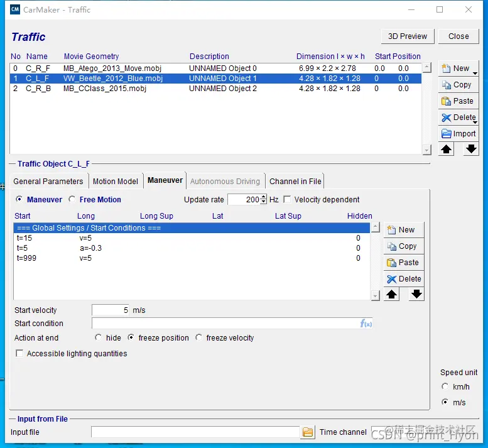488x448 pixels.
Task: Open the Delete object dropdown arrow
Action: [475, 123]
